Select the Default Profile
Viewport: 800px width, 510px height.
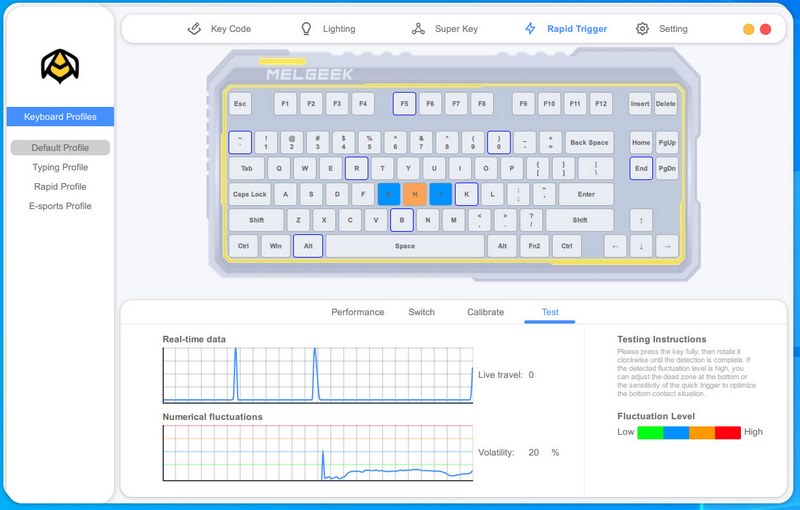[x=60, y=147]
